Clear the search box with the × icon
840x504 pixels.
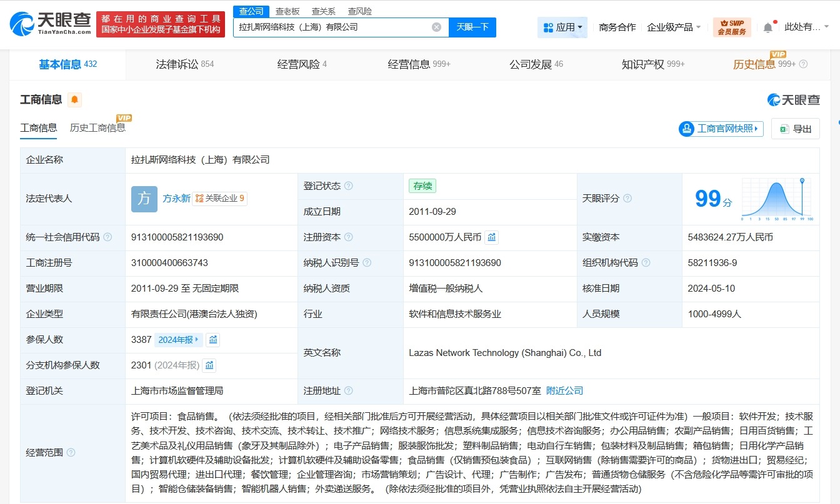click(x=437, y=27)
